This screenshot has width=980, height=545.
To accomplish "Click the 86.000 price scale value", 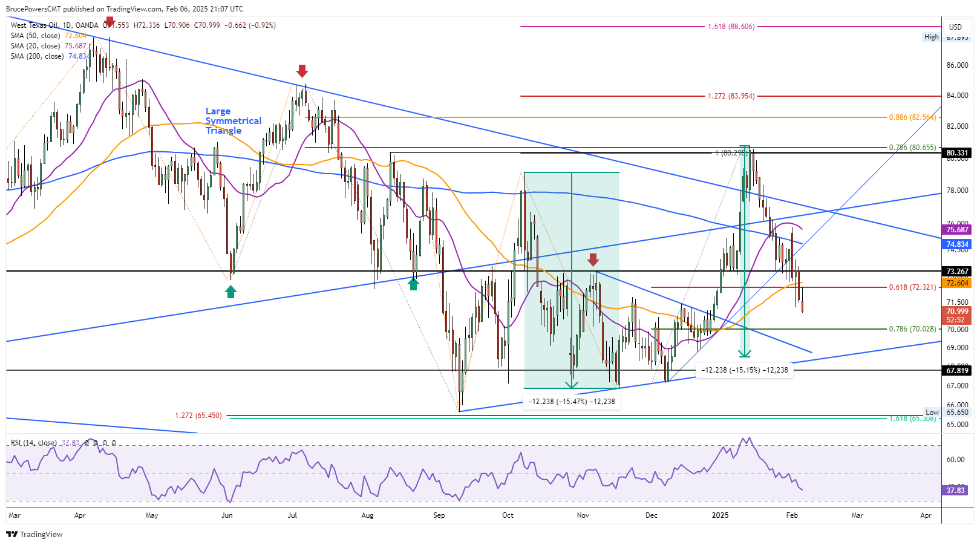I will click(957, 65).
